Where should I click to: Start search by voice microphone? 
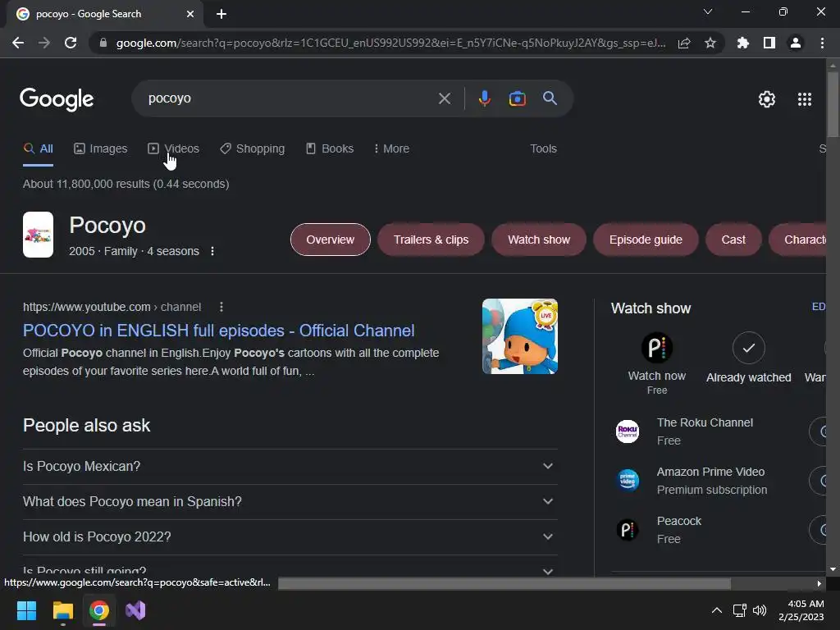[484, 98]
